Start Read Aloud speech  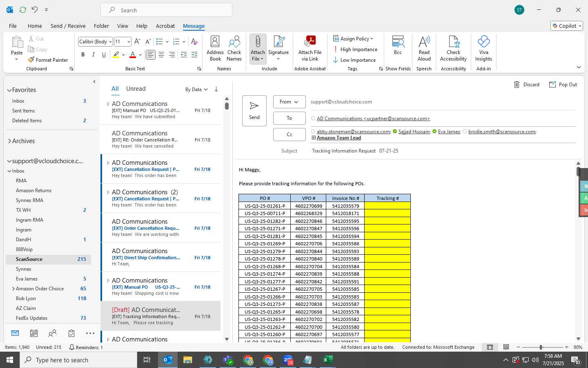click(424, 48)
